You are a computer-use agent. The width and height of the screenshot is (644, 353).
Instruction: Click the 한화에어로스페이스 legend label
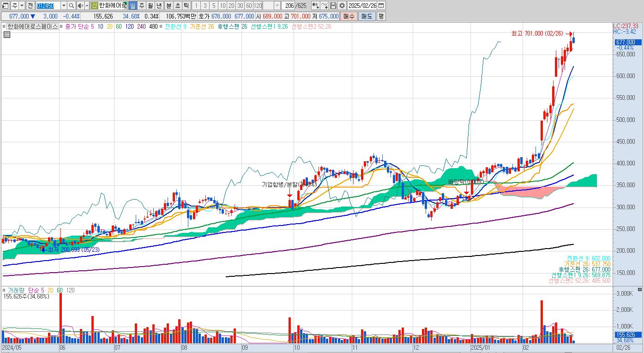32,26
